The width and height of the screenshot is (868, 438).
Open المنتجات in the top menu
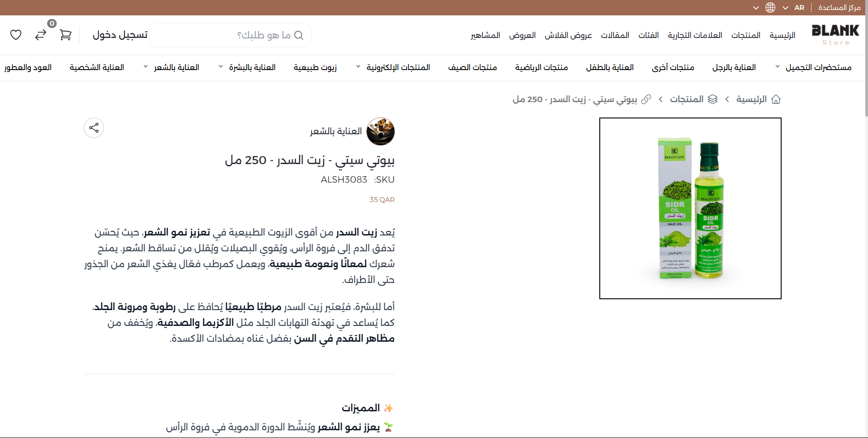[746, 35]
